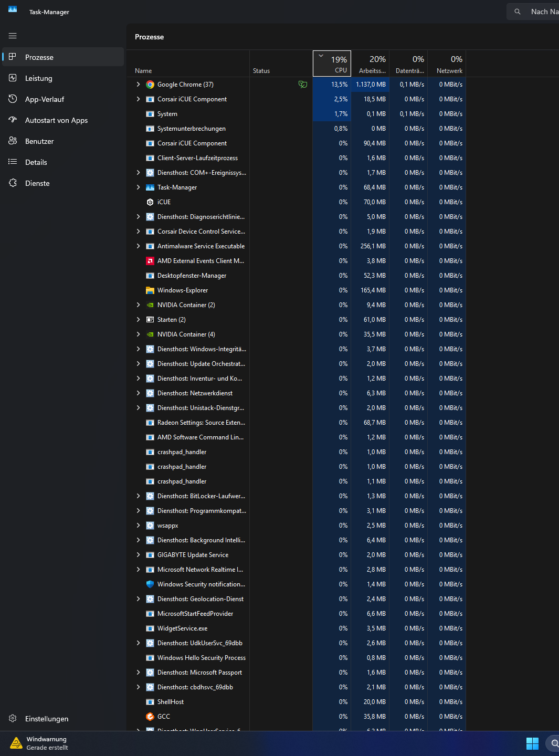
Task: Click the efficiency mode leaf icon
Action: click(303, 84)
